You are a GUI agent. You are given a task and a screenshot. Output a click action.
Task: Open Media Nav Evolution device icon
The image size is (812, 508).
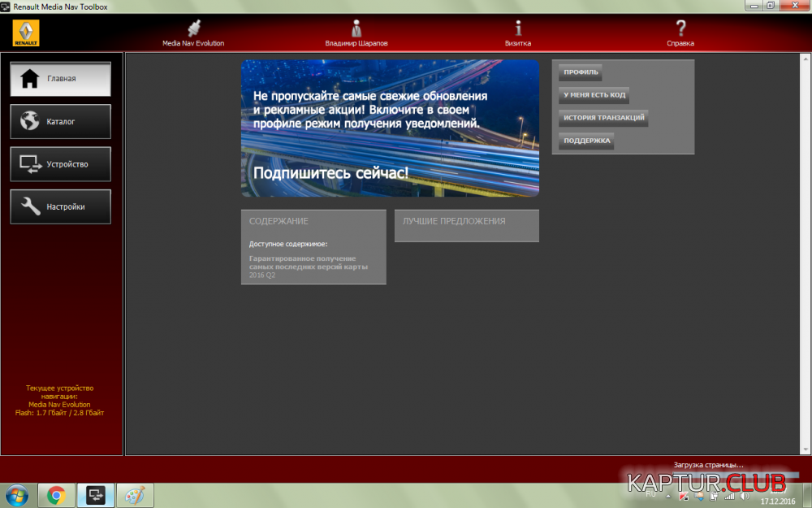(x=193, y=31)
